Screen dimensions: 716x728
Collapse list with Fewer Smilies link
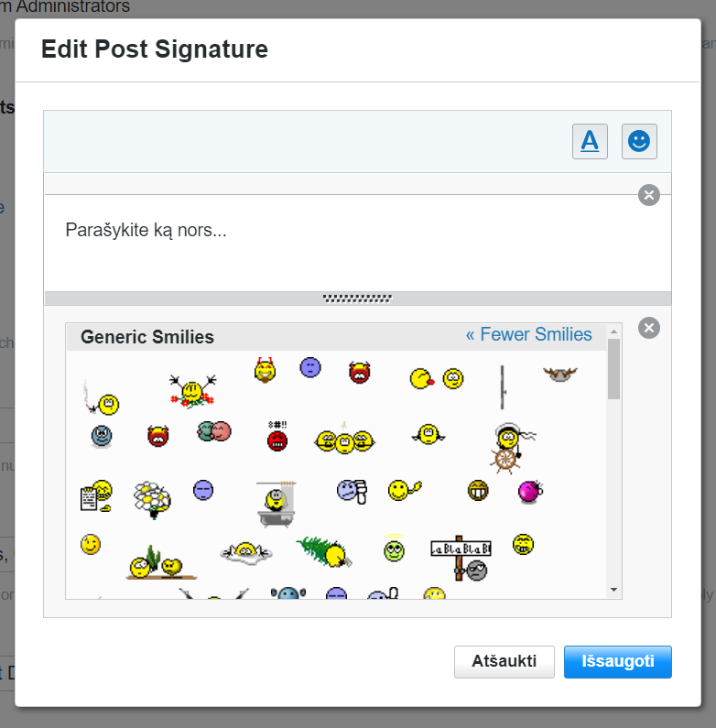pos(528,334)
